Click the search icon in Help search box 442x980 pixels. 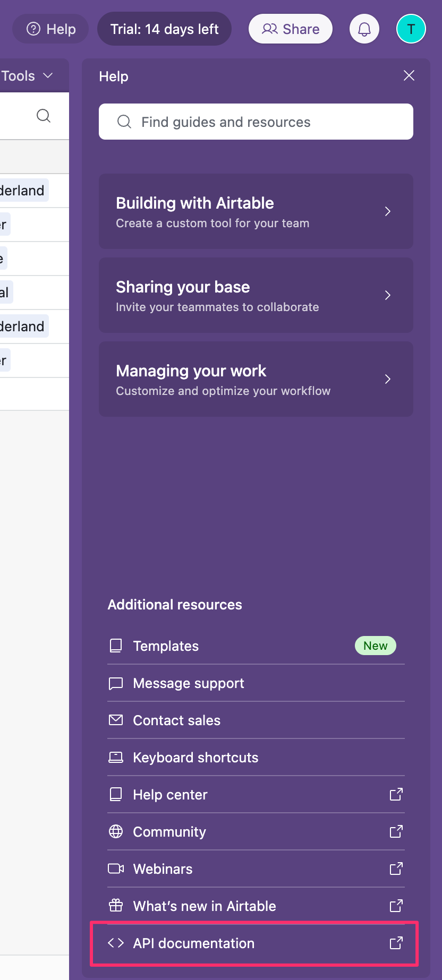point(124,122)
